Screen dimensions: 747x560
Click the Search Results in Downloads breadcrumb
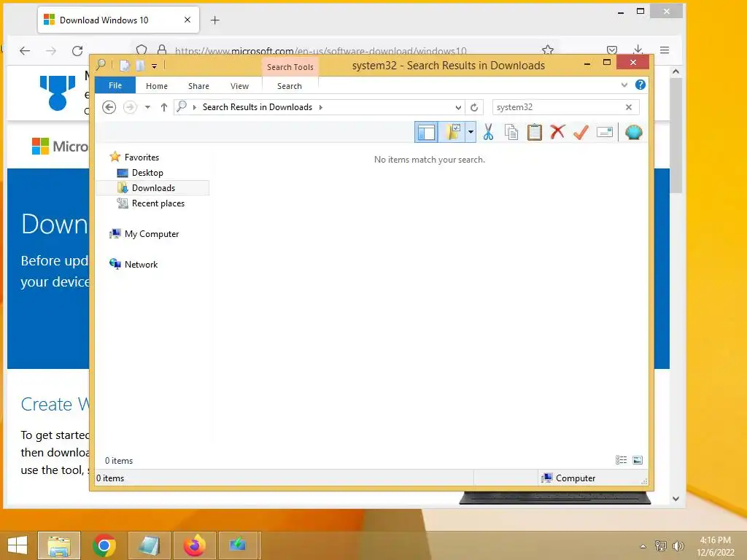click(x=258, y=107)
